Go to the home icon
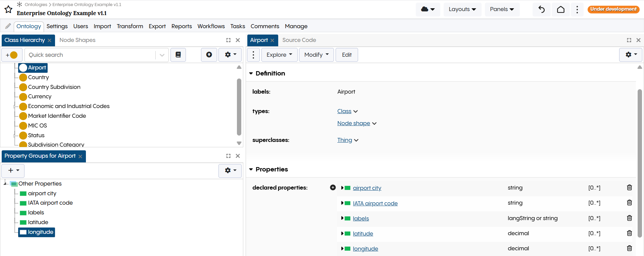 tap(560, 9)
